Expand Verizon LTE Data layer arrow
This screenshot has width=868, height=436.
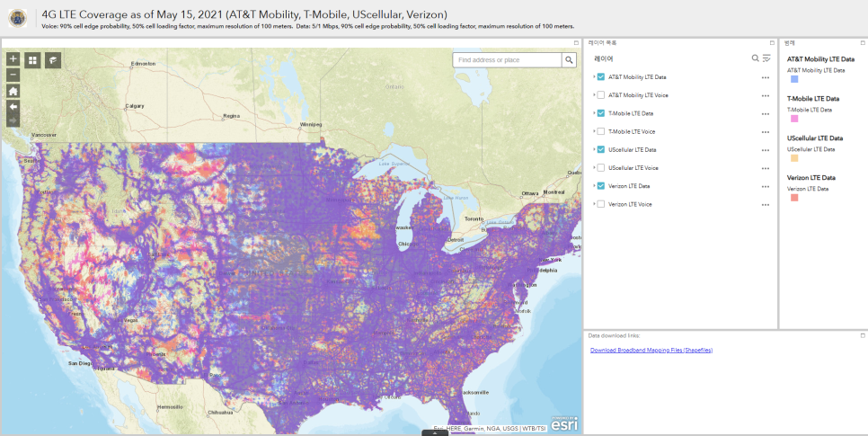coord(594,186)
